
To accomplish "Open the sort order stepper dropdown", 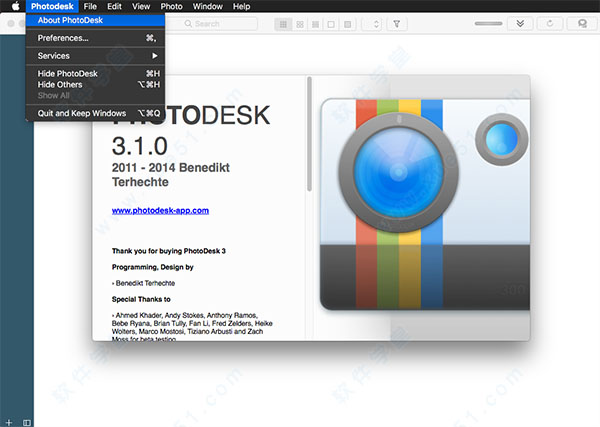I will (373, 24).
